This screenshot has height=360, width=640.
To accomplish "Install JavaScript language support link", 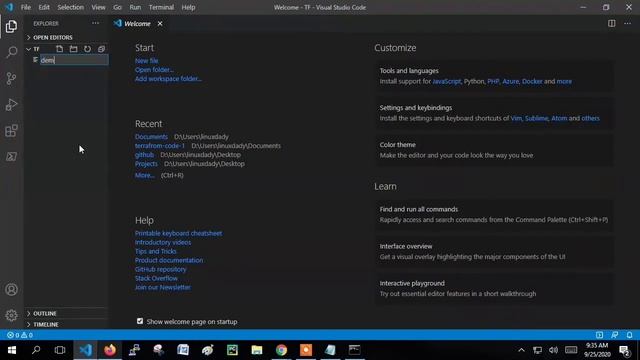I will click(447, 81).
